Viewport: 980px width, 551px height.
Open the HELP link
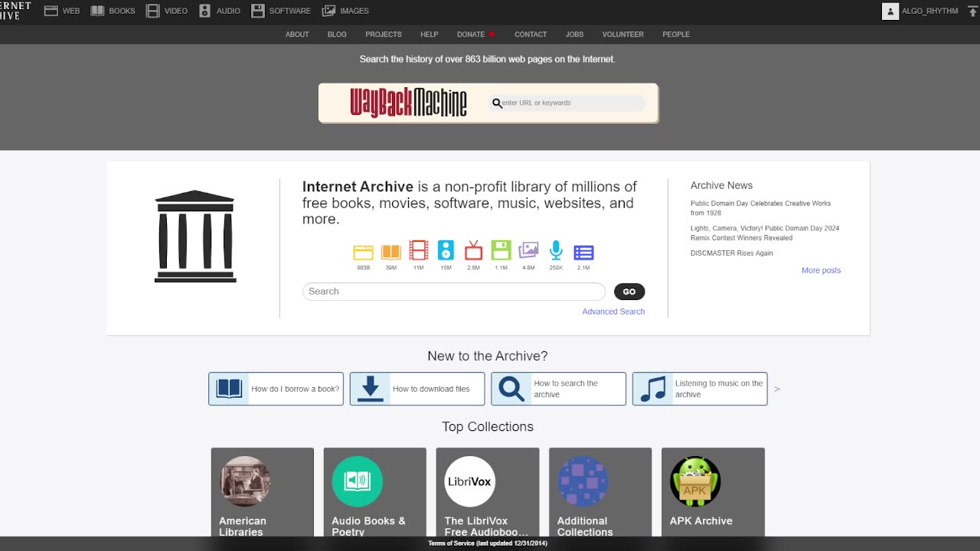point(430,34)
